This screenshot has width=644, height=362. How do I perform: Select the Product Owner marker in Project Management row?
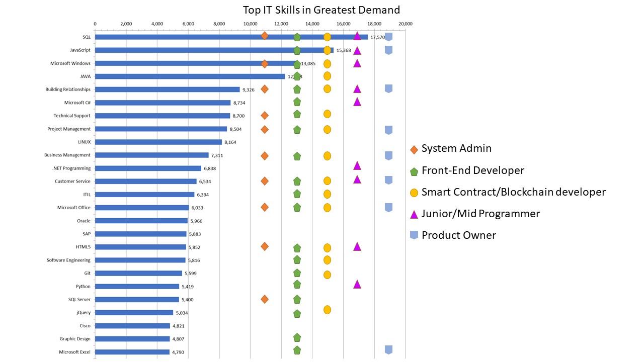(388, 130)
